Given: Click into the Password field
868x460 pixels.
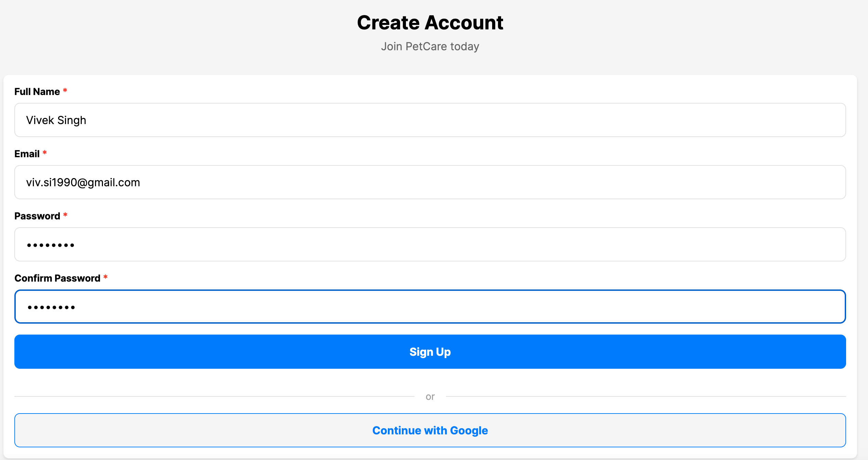Looking at the screenshot, I should pyautogui.click(x=430, y=244).
